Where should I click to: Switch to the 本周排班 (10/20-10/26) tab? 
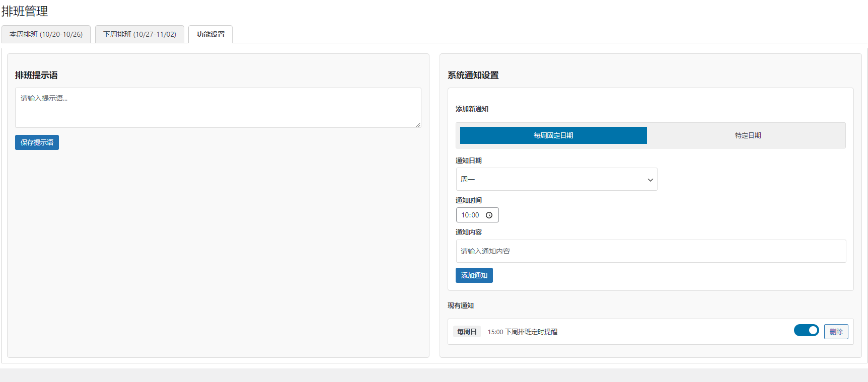(46, 34)
